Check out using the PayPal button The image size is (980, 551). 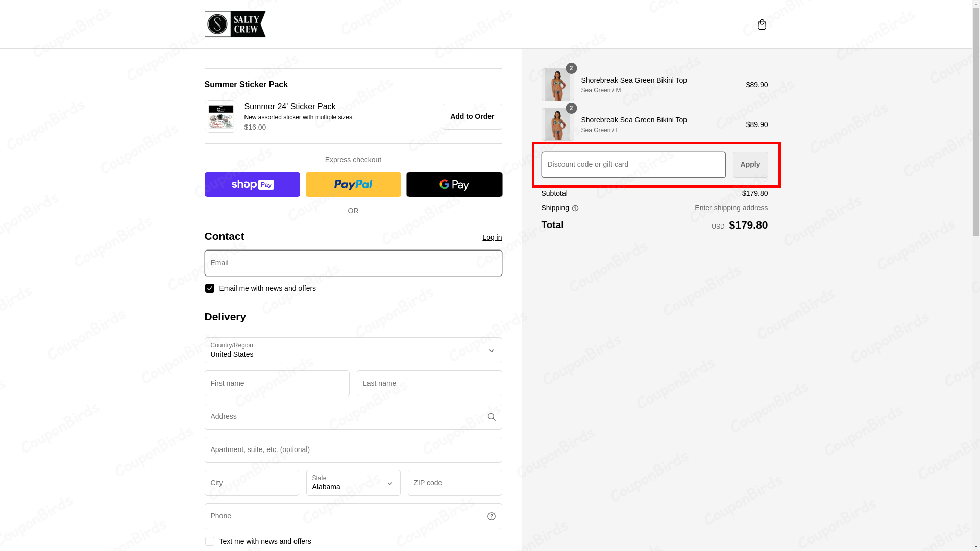[353, 184]
